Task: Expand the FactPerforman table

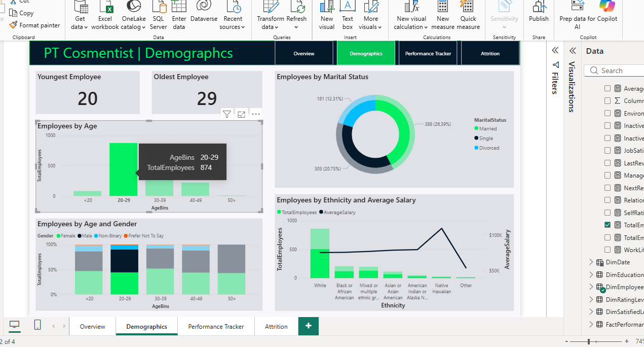Action: pos(591,324)
